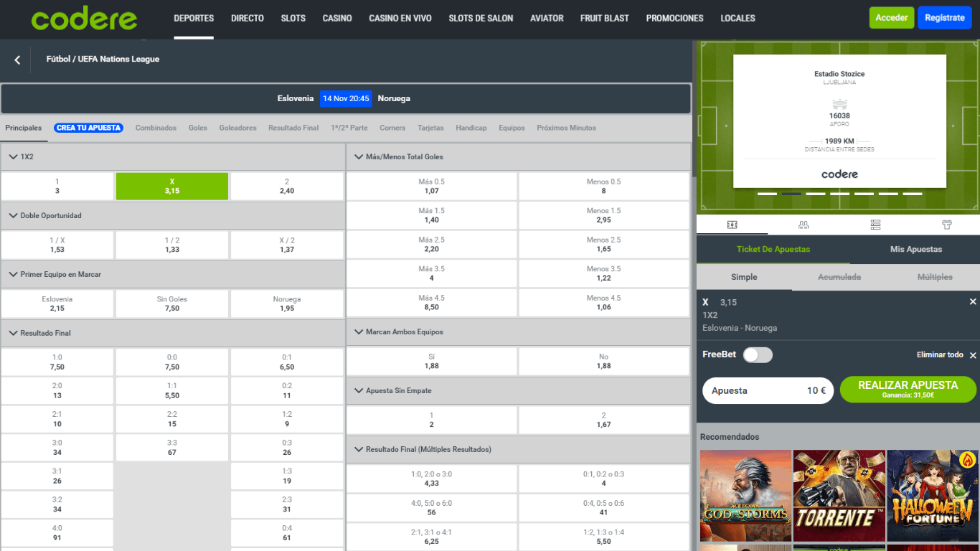Open the team jersey lineup icon
980x551 pixels.
tap(946, 225)
